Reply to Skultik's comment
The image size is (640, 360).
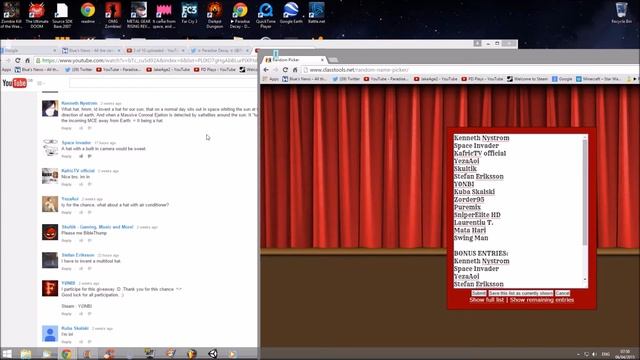click(x=66, y=240)
